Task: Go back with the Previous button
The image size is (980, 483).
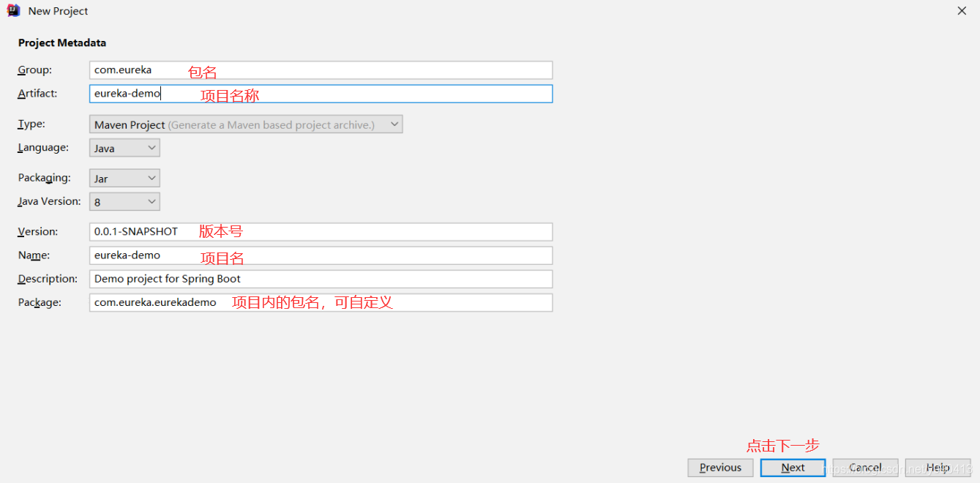Action: click(720, 468)
